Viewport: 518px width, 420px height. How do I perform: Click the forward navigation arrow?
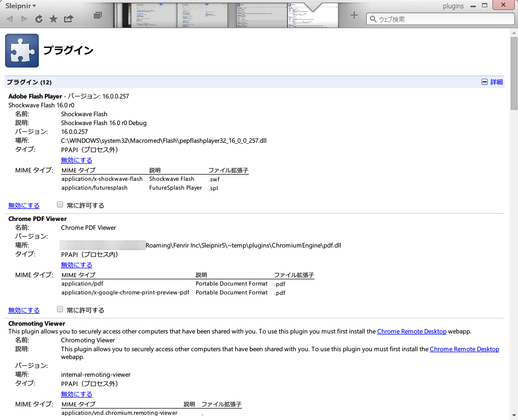23,18
